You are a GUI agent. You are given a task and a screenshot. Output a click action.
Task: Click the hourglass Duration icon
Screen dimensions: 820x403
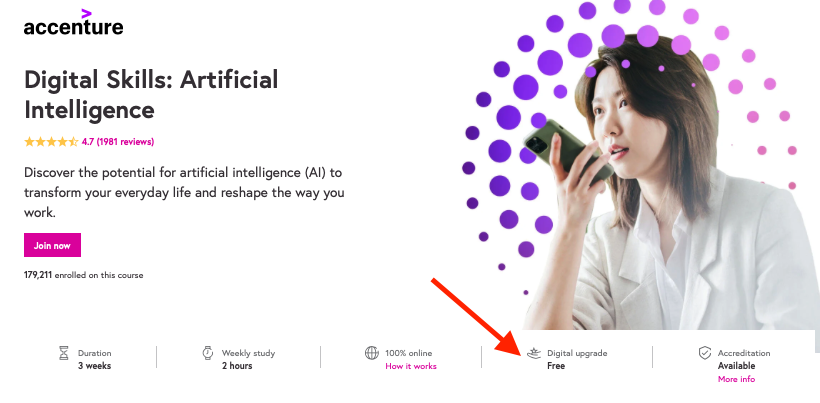pyautogui.click(x=64, y=353)
